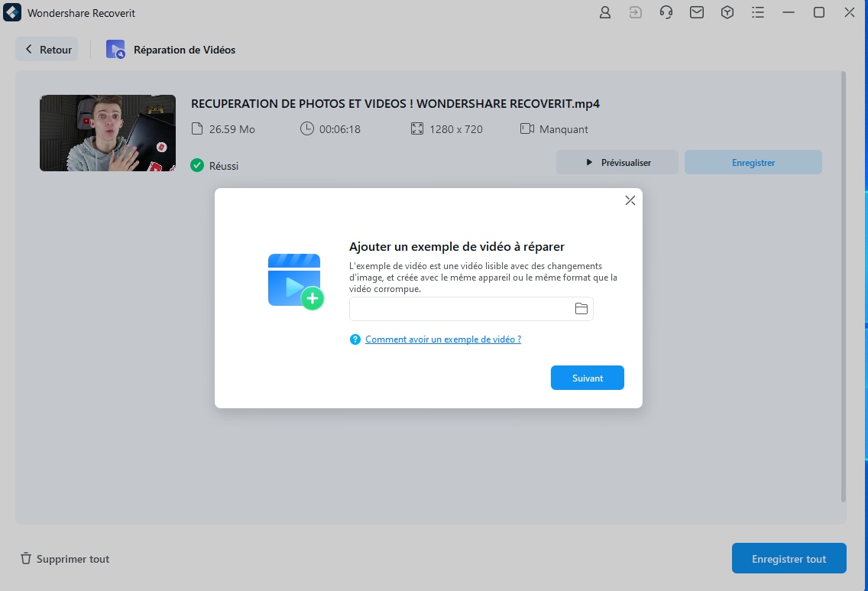The width and height of the screenshot is (868, 591).
Task: Go back with the Retour button
Action: 47,49
